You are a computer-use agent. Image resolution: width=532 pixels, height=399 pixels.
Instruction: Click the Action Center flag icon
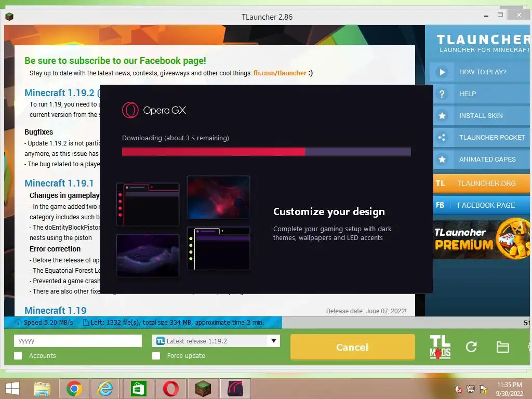tap(483, 389)
